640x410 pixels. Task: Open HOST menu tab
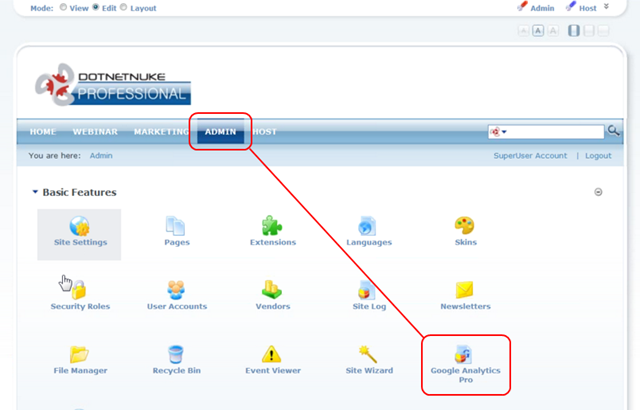tap(264, 132)
